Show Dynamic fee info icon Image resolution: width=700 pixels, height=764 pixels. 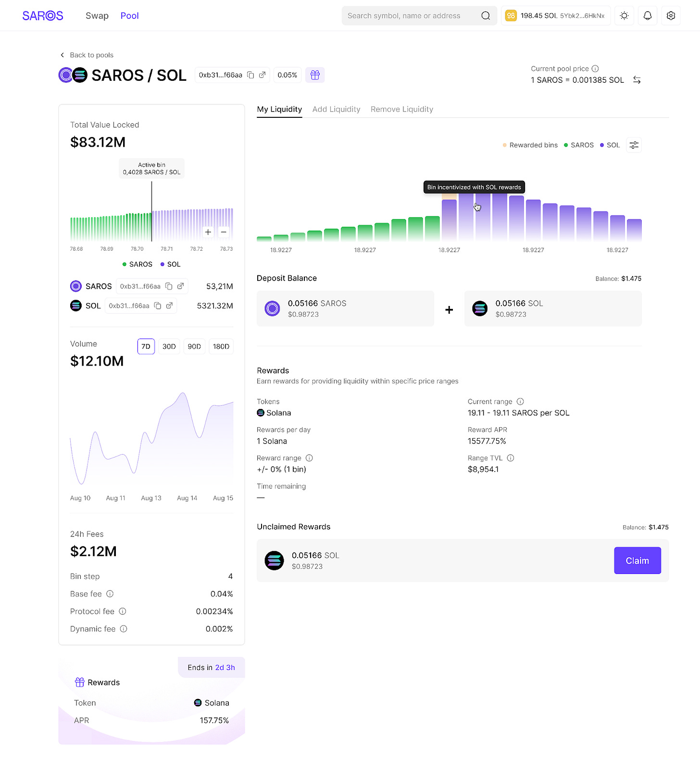[124, 629]
